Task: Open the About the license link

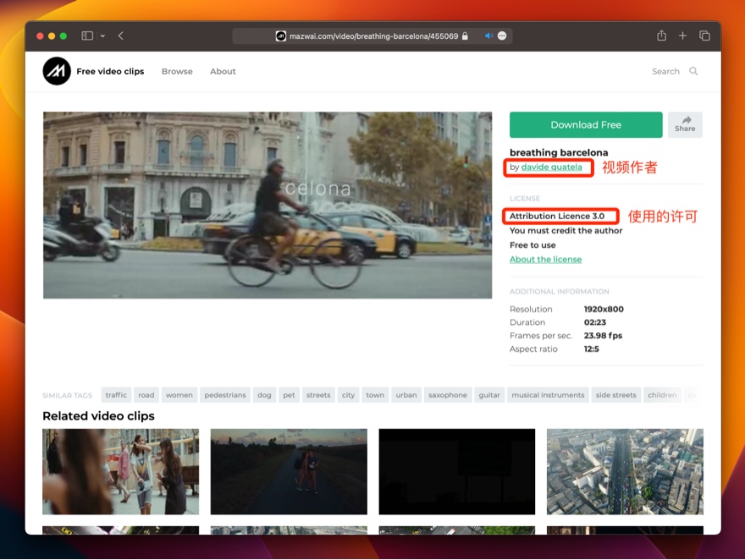Action: pos(545,260)
